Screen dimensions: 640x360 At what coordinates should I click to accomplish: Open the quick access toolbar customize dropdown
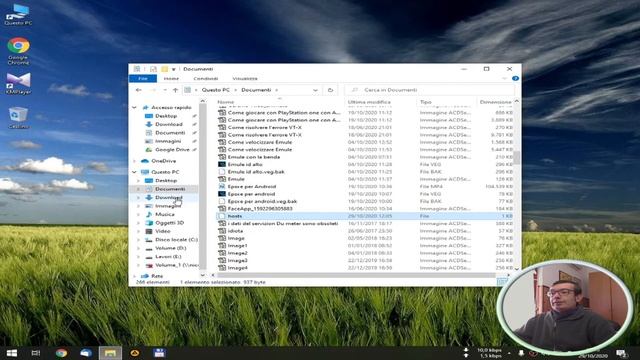point(173,69)
